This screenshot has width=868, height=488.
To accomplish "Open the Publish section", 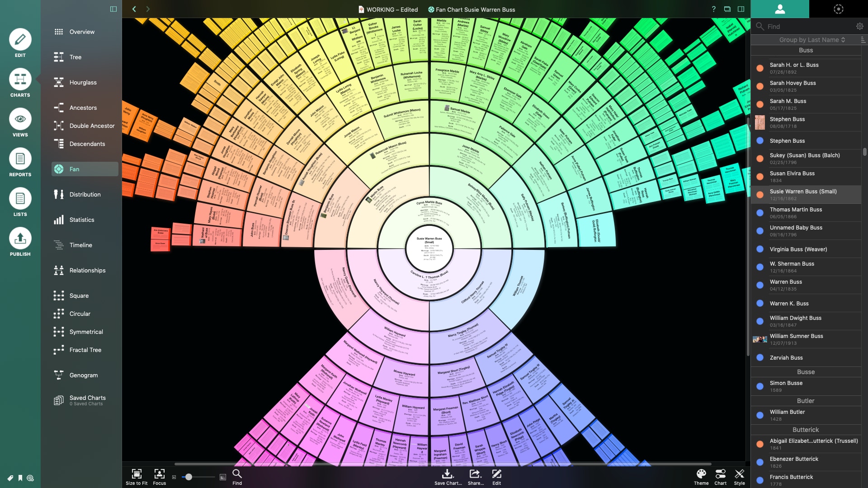I will (20, 242).
